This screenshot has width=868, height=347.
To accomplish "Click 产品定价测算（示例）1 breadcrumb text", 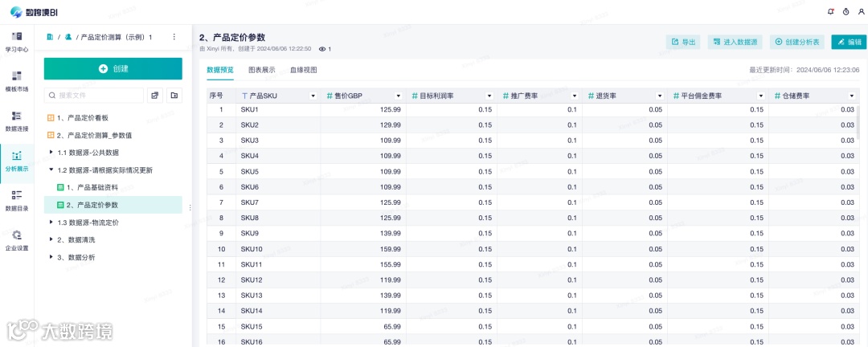I will (x=117, y=37).
